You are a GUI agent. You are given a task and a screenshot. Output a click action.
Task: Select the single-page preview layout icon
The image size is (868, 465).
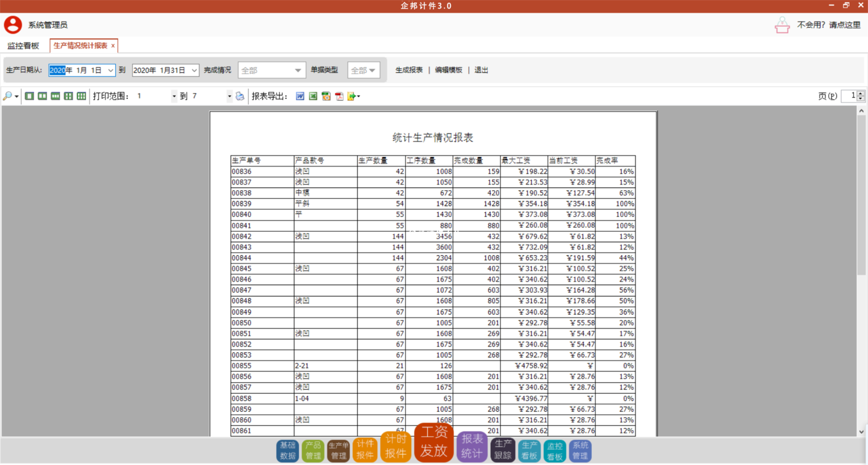point(30,96)
